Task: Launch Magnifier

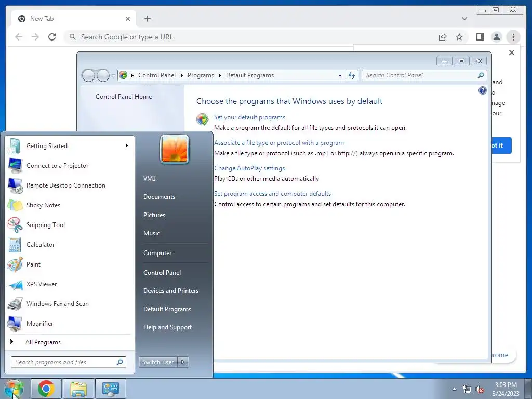Action: coord(69,323)
